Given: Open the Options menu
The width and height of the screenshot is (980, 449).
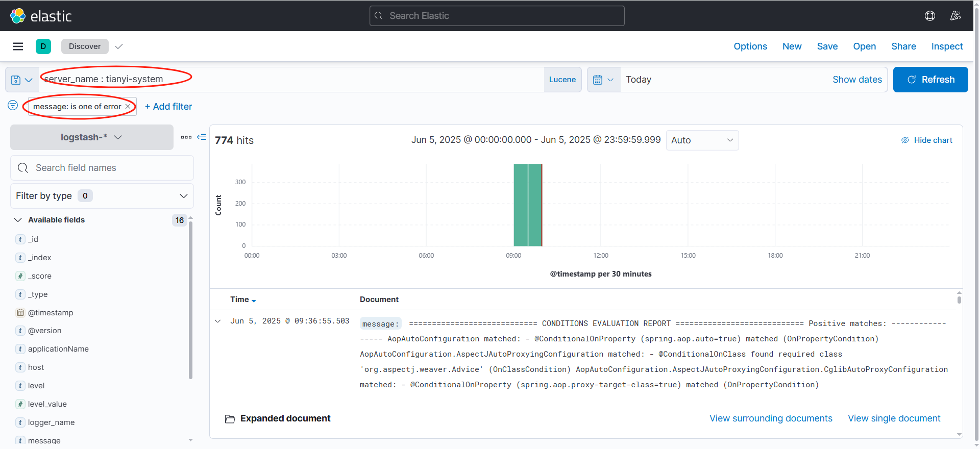Looking at the screenshot, I should pos(750,46).
